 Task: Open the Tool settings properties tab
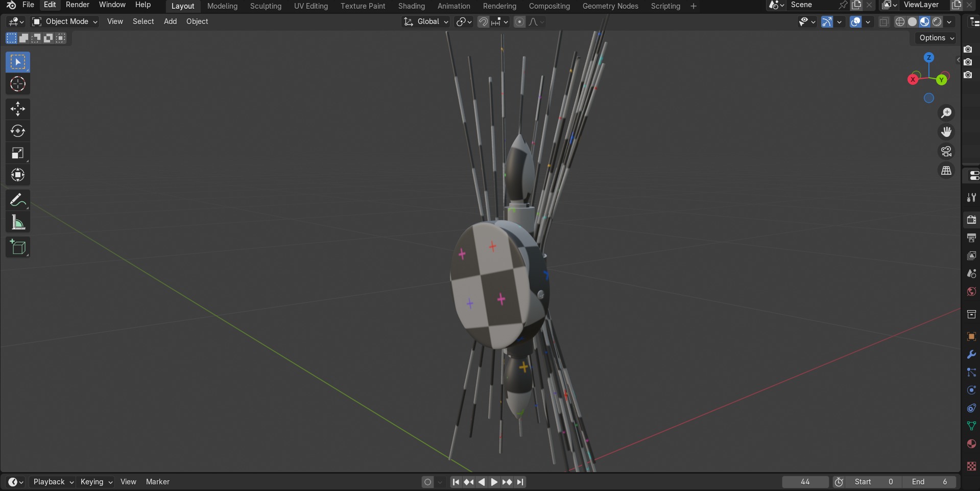[971, 198]
